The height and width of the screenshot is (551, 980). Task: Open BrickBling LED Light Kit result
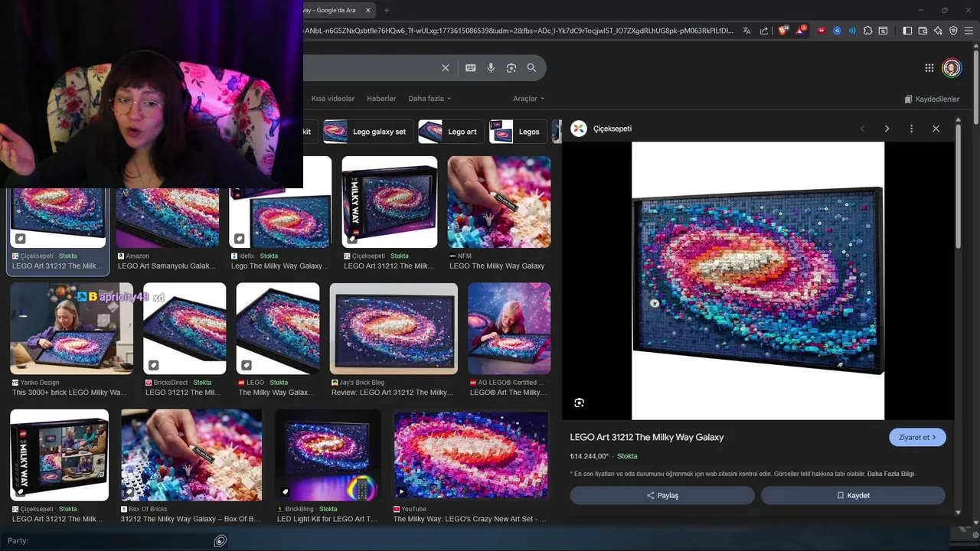pos(328,519)
